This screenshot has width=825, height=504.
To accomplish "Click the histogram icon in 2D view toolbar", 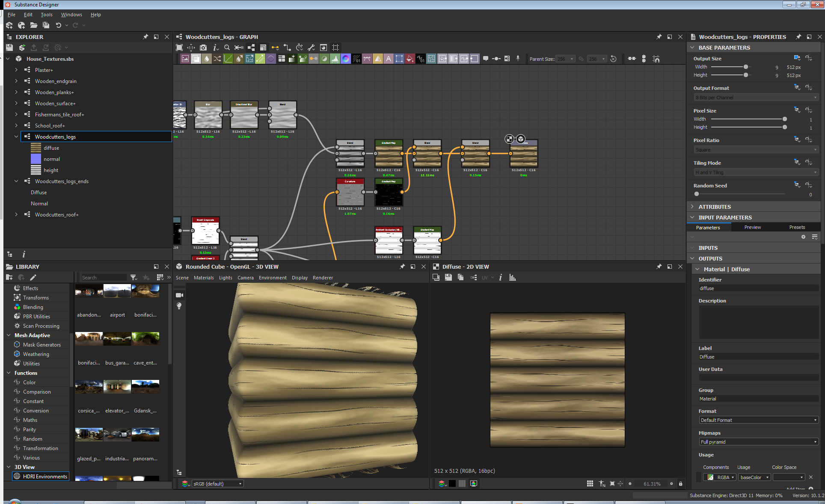I will click(512, 278).
